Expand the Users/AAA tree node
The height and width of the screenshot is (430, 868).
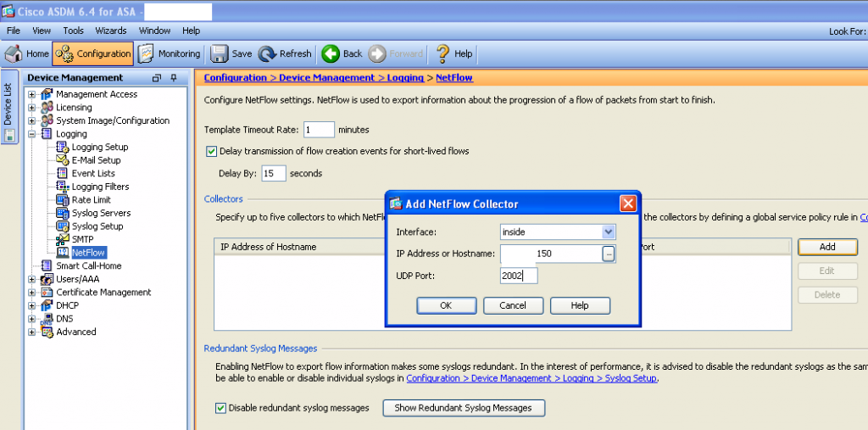pos(32,279)
